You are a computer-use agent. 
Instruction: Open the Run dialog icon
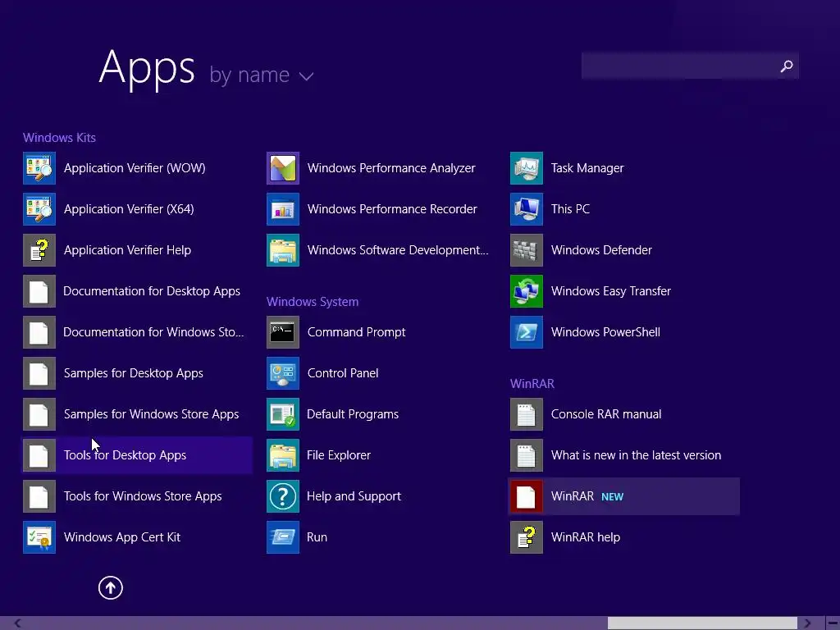tap(283, 537)
